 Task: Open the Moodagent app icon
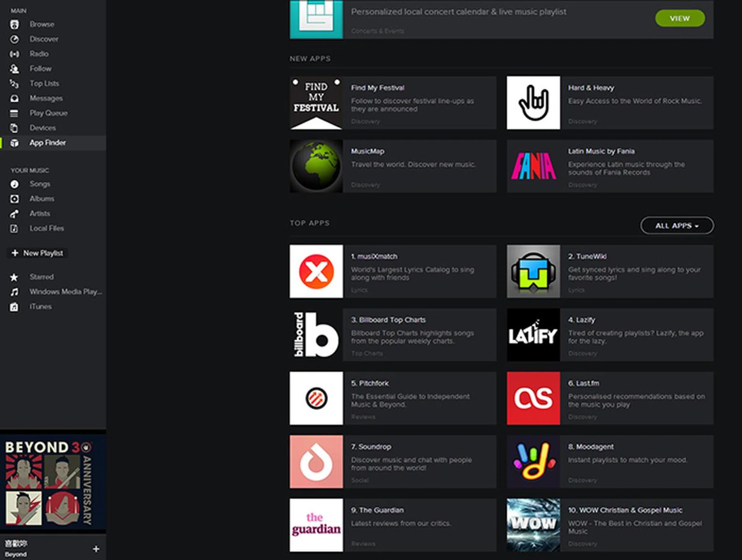click(x=533, y=462)
